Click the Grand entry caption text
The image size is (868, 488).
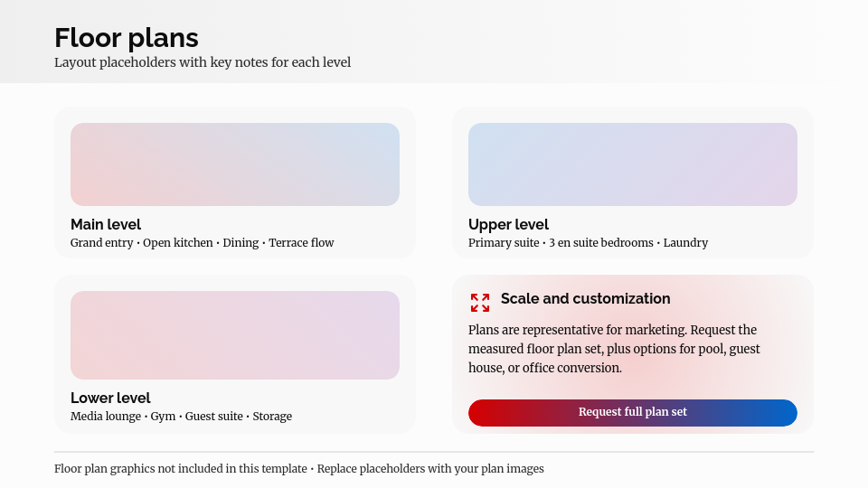[x=102, y=243]
